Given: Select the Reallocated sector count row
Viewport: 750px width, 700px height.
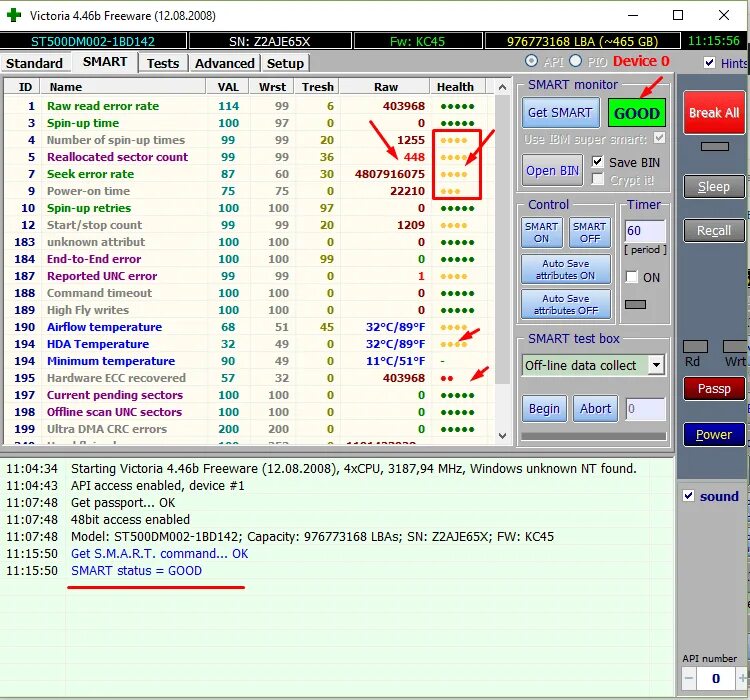Looking at the screenshot, I should (x=249, y=157).
